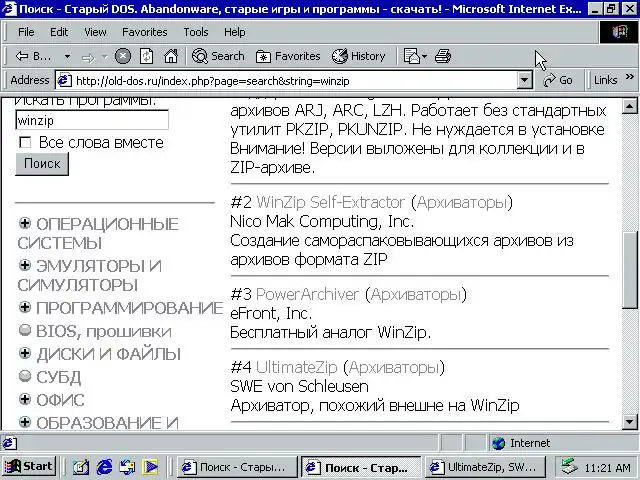Click the Show Desktop quick launch icon
640x480 pixels.
point(81,467)
